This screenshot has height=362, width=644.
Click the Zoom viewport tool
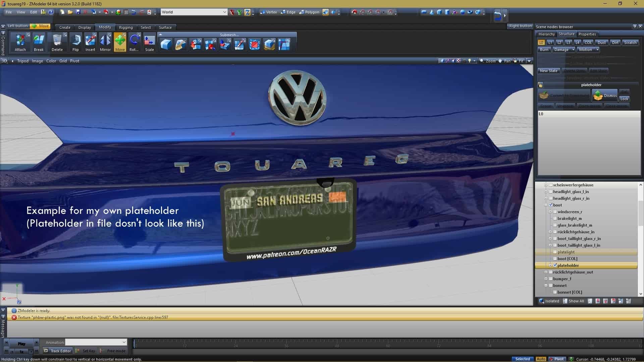[x=488, y=61]
